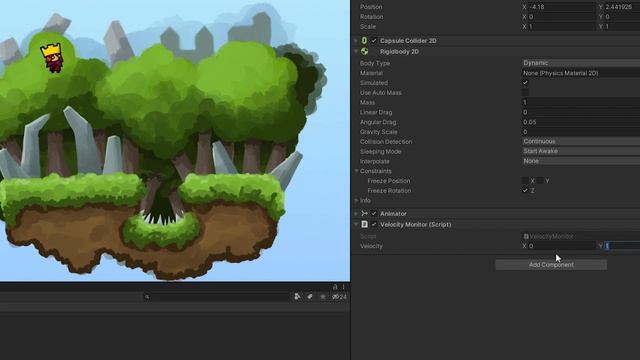Enable Freeze Position X checkbox
The height and width of the screenshot is (360, 640).
pos(525,180)
